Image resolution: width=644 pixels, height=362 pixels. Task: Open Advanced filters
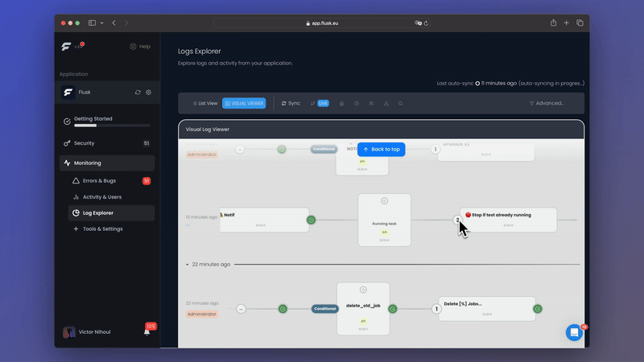coord(547,104)
